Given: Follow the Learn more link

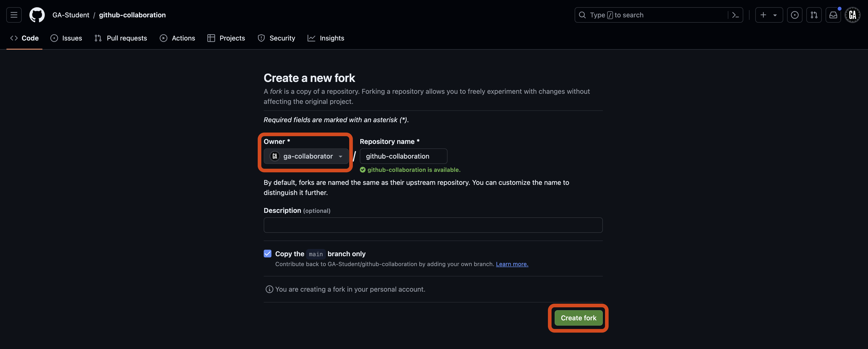Looking at the screenshot, I should pyautogui.click(x=512, y=264).
